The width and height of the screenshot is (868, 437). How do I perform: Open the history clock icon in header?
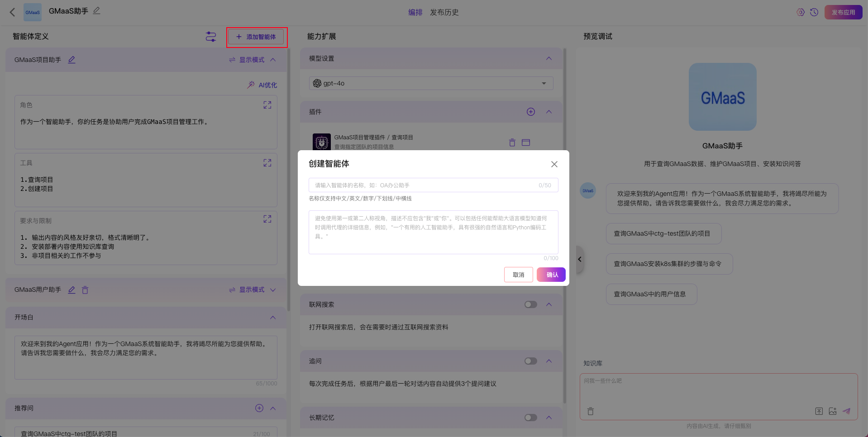pyautogui.click(x=814, y=12)
